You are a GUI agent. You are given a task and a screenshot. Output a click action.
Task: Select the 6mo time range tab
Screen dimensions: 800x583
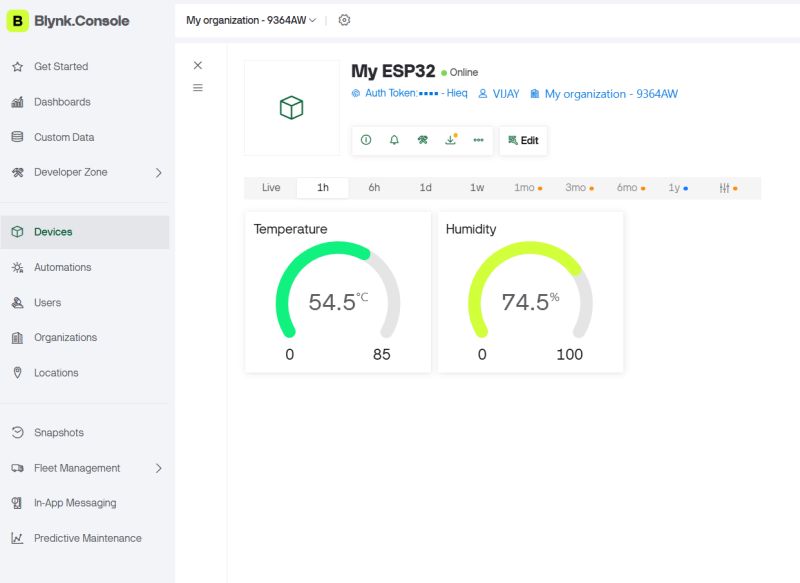631,188
